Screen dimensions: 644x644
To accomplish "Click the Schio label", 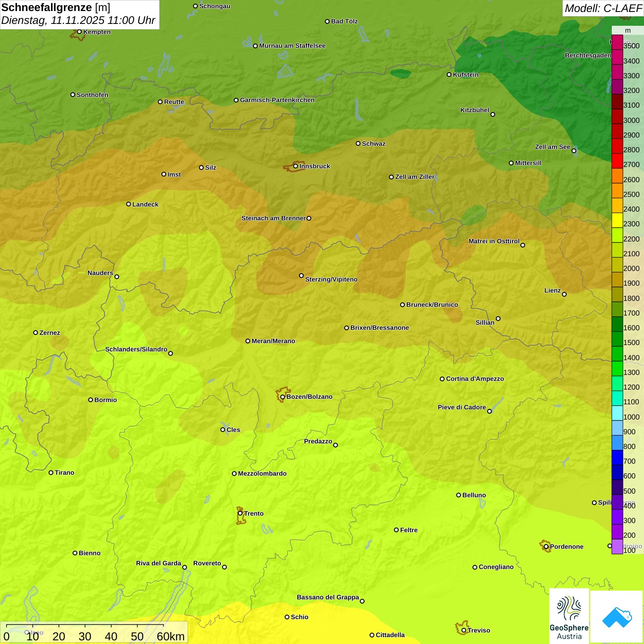I will pyautogui.click(x=299, y=617).
